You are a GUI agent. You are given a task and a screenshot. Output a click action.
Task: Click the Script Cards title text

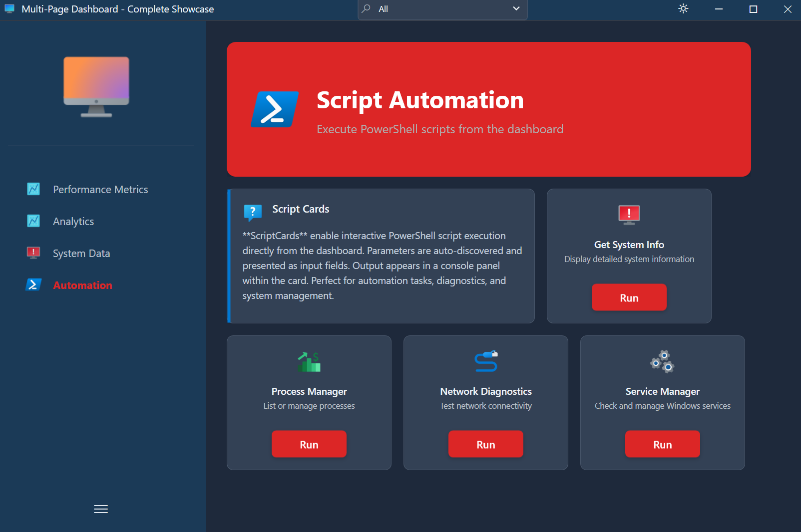pos(301,209)
